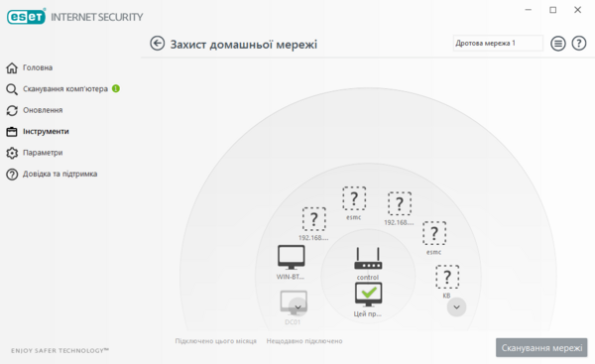Go back using the arrow icon

(157, 44)
